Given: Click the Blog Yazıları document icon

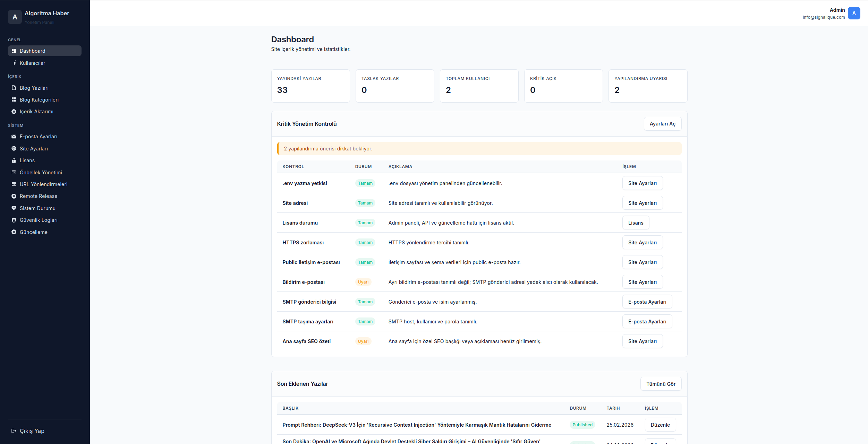Looking at the screenshot, I should coord(14,88).
